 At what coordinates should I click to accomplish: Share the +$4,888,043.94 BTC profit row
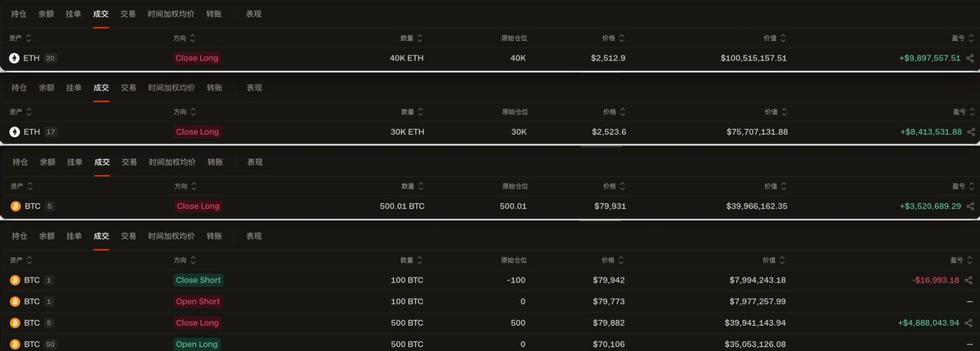pos(969,323)
